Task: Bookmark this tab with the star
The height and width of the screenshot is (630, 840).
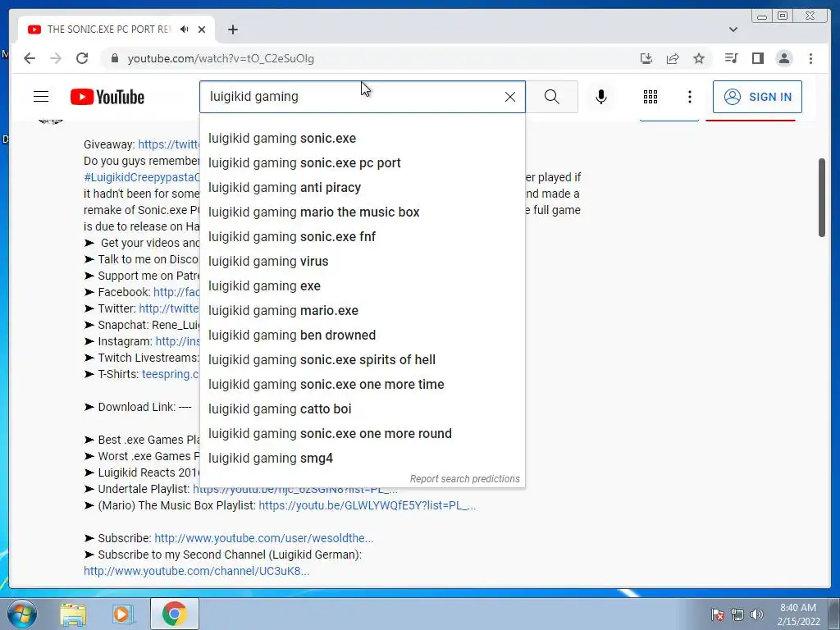Action: click(x=699, y=58)
